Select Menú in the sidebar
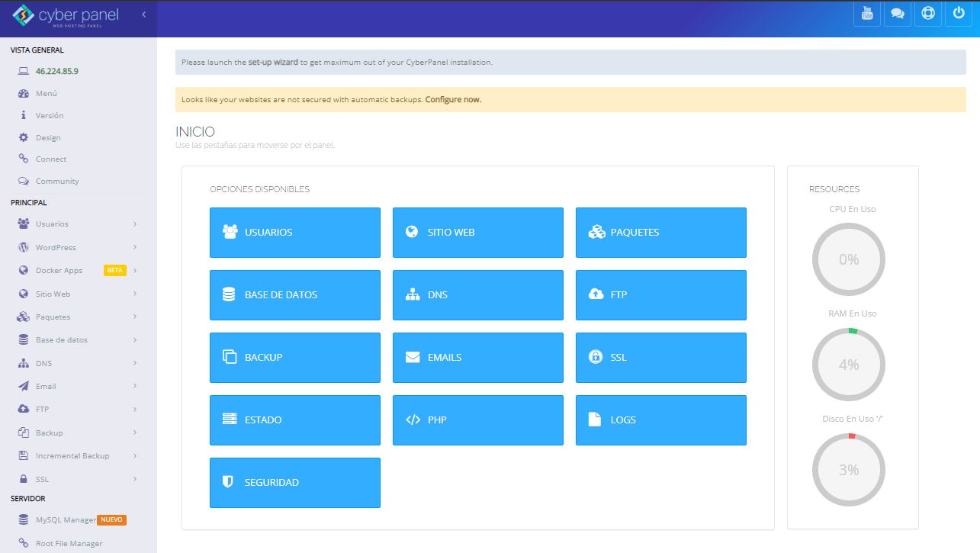 (x=47, y=93)
